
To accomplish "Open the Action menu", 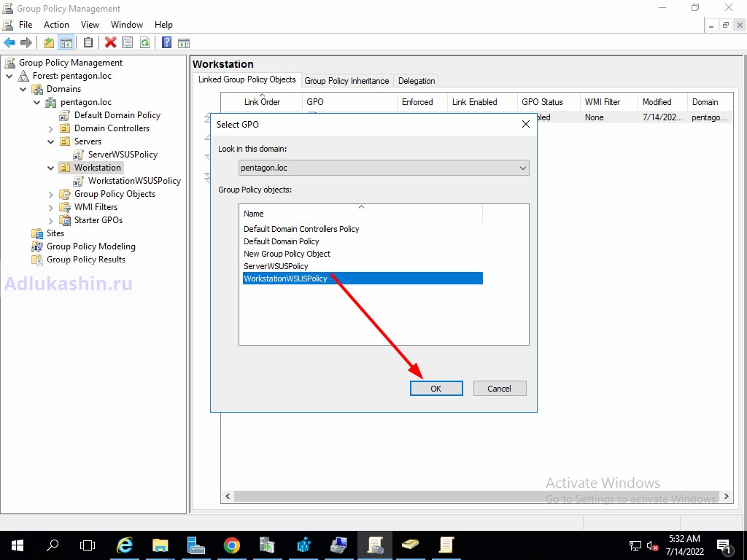I will coord(56,25).
